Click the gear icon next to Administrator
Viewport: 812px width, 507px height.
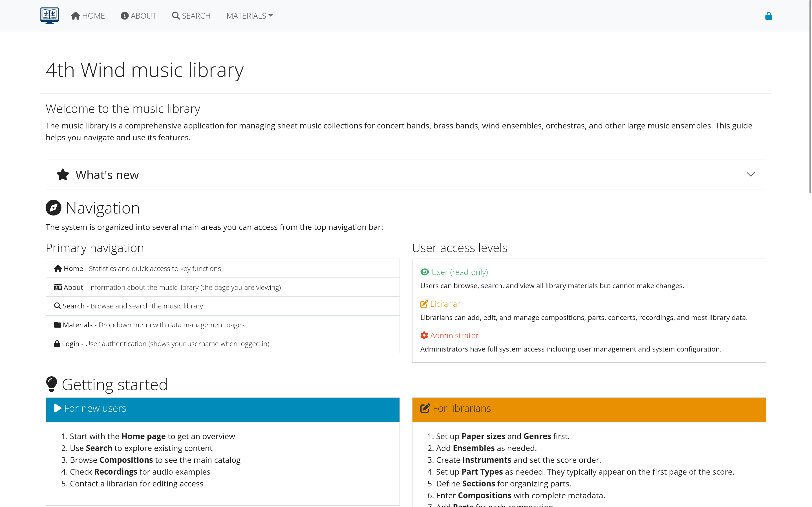424,335
